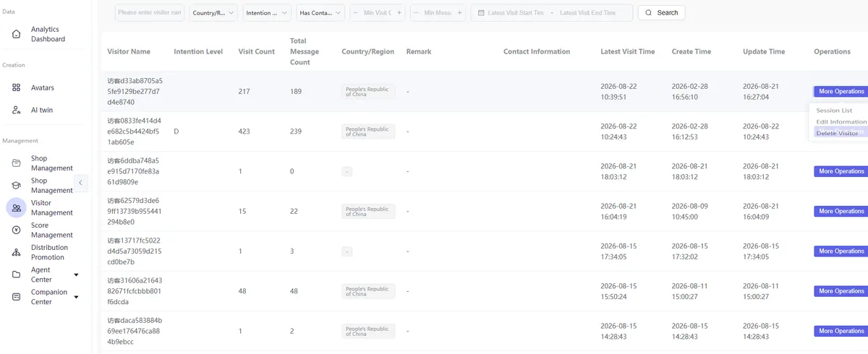Click create time 2026-08-09 10:45:00
Viewport: 868px width, 354px height.
click(690, 212)
